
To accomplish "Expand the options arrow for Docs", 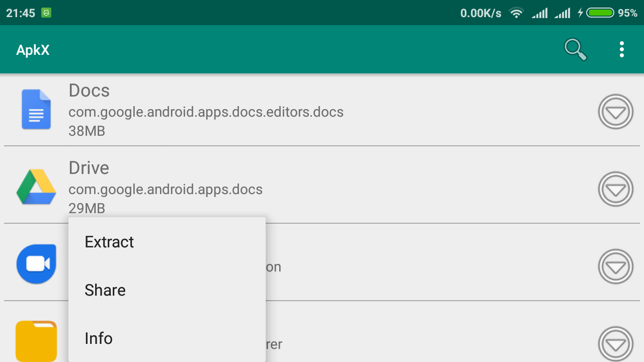I will coord(616,112).
